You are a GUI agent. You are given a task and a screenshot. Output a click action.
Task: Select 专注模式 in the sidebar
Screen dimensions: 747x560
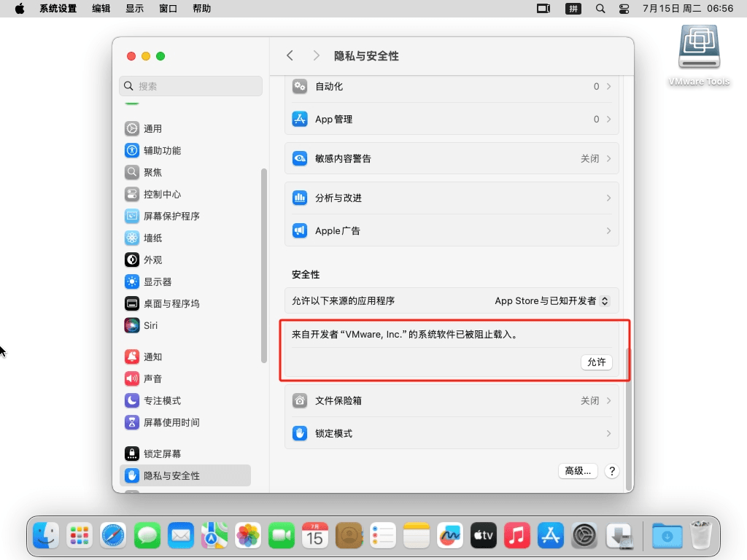[185, 401]
